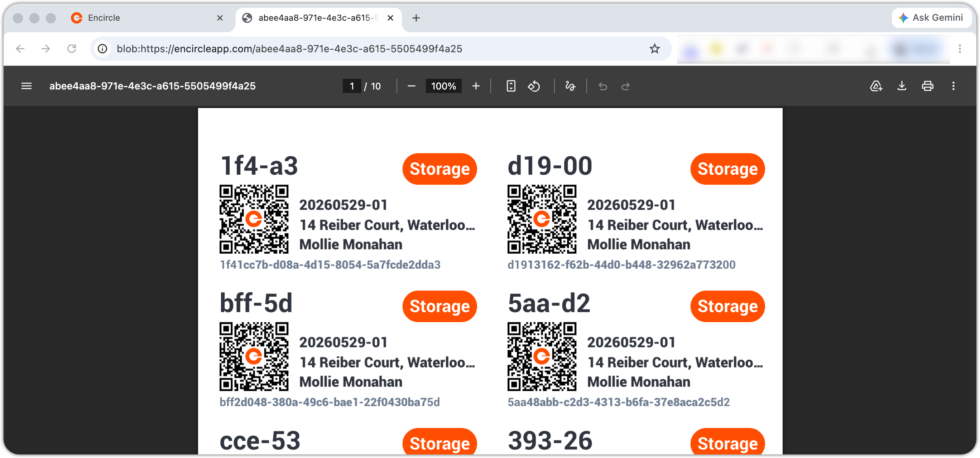The image size is (980, 458).
Task: Open a new browser tab
Action: [416, 18]
